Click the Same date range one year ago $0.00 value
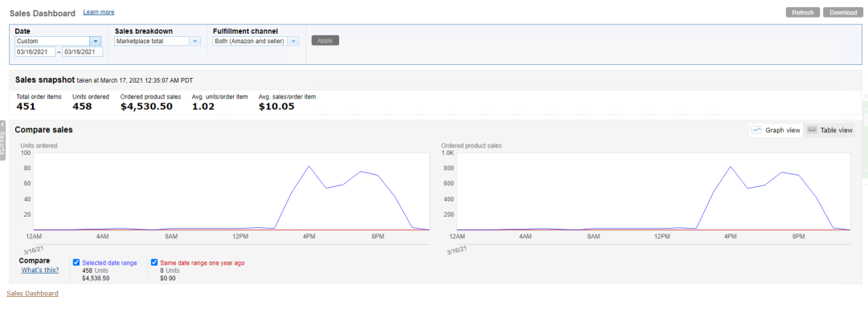Image resolution: width=868 pixels, height=313 pixels. pos(168,278)
